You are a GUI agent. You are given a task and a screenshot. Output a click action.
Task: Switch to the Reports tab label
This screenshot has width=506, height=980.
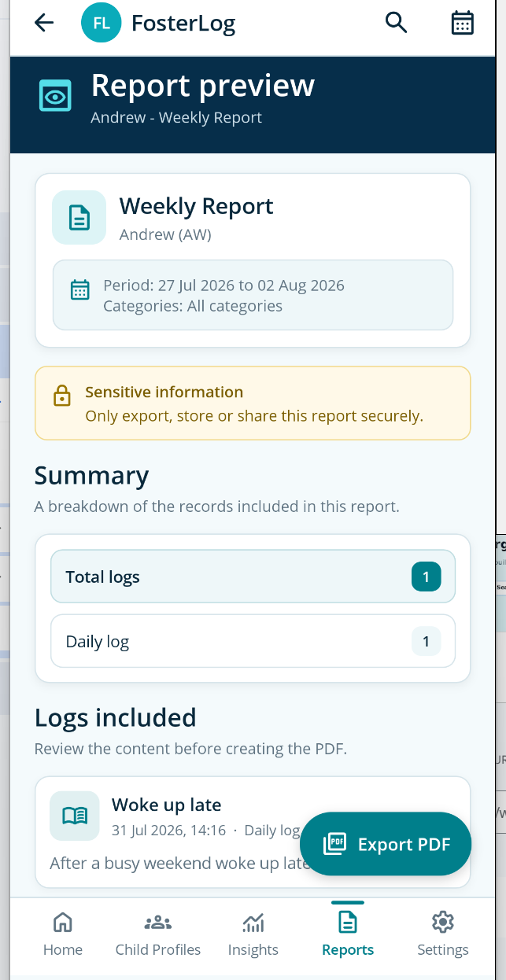pyautogui.click(x=348, y=949)
